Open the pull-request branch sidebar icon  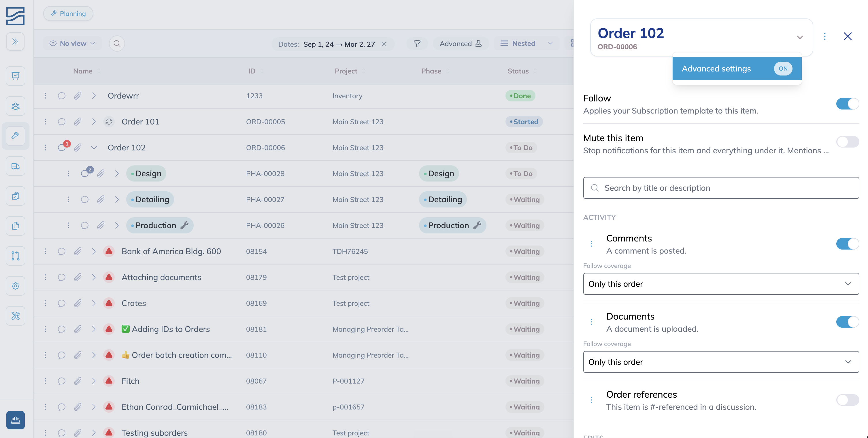15,256
